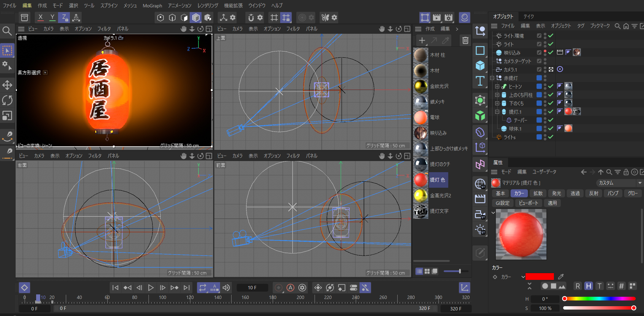Toggle autokeying record button
644x316 pixels.
pyautogui.click(x=290, y=288)
